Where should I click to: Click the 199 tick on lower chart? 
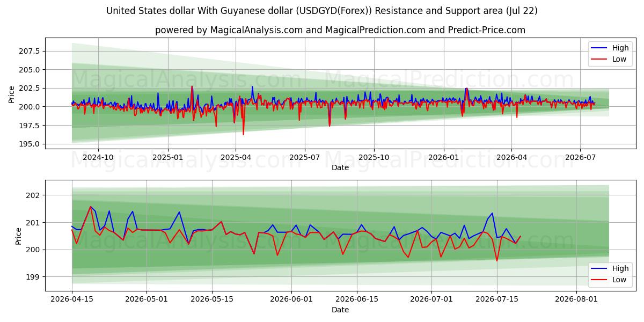[x=33, y=277]
